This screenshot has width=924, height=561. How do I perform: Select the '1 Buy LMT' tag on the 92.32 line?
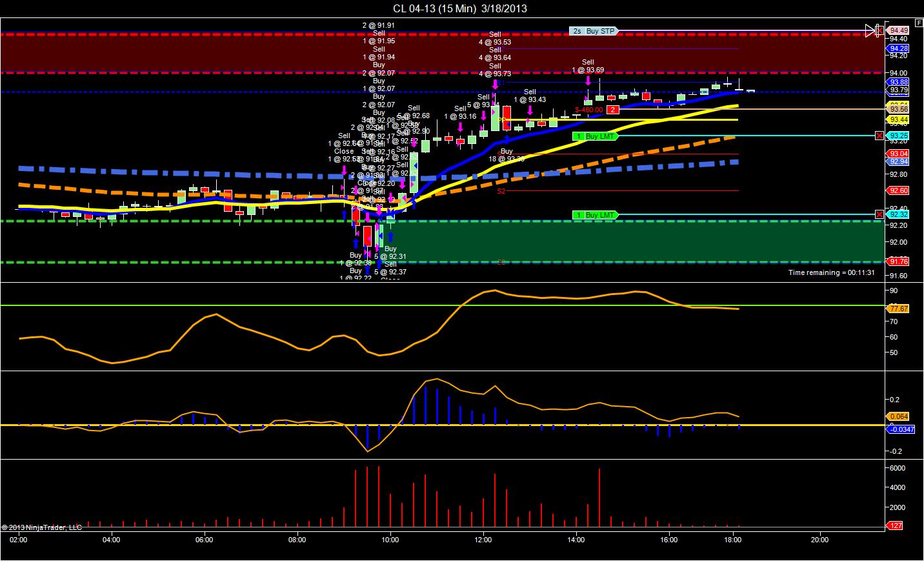point(595,215)
